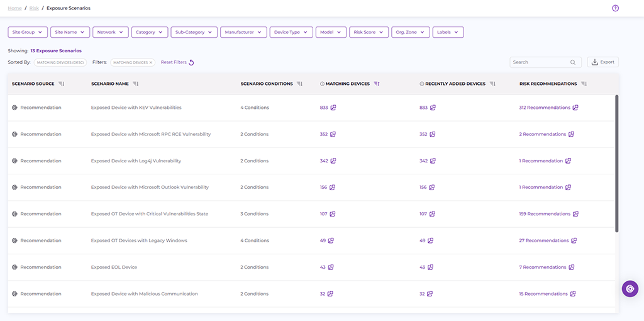Sort by the Scenario Name column
The image size is (644, 321).
click(x=135, y=84)
